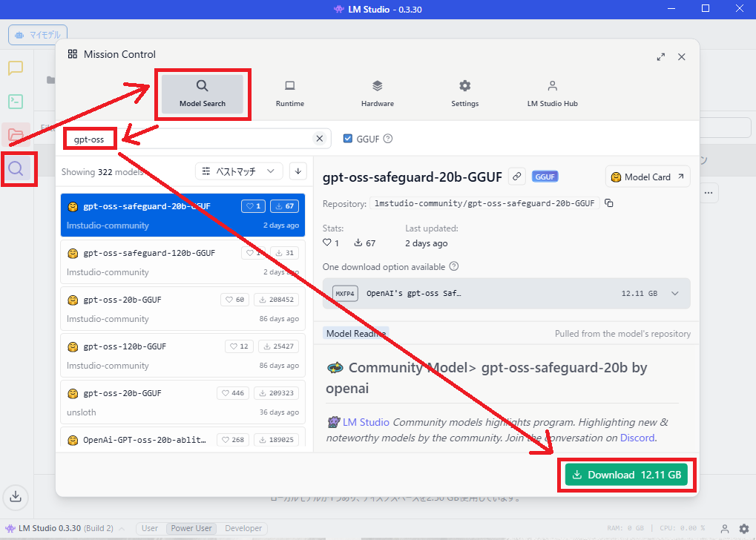The height and width of the screenshot is (540, 756).
Task: Copy the repository path
Action: pos(609,203)
